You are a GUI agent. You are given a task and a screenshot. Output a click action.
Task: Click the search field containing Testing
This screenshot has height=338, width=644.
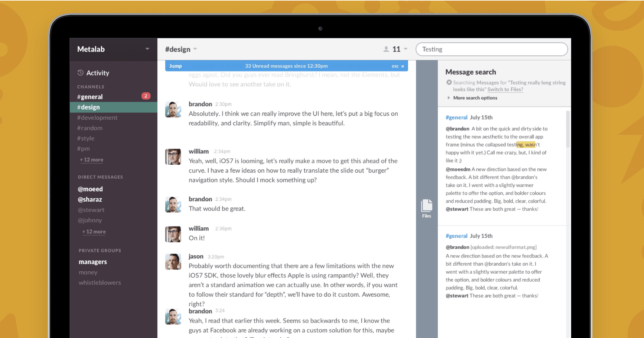pyautogui.click(x=491, y=49)
